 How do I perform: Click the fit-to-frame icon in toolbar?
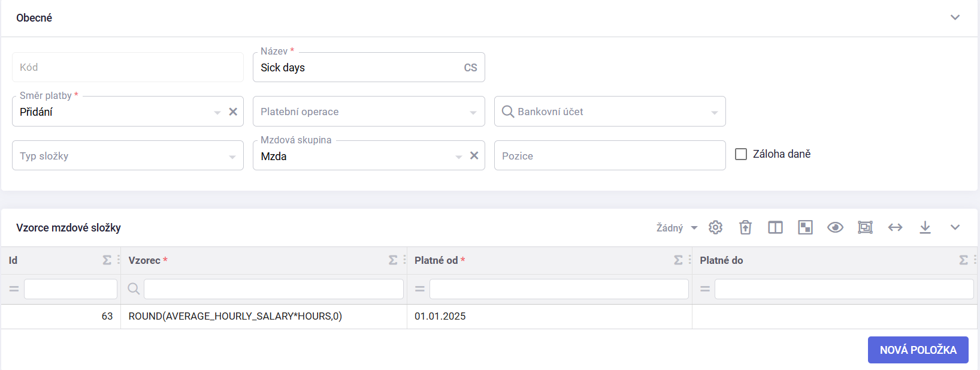865,227
